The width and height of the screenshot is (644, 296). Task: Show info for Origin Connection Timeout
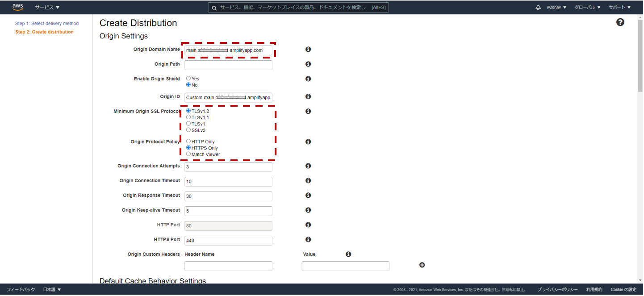click(308, 181)
